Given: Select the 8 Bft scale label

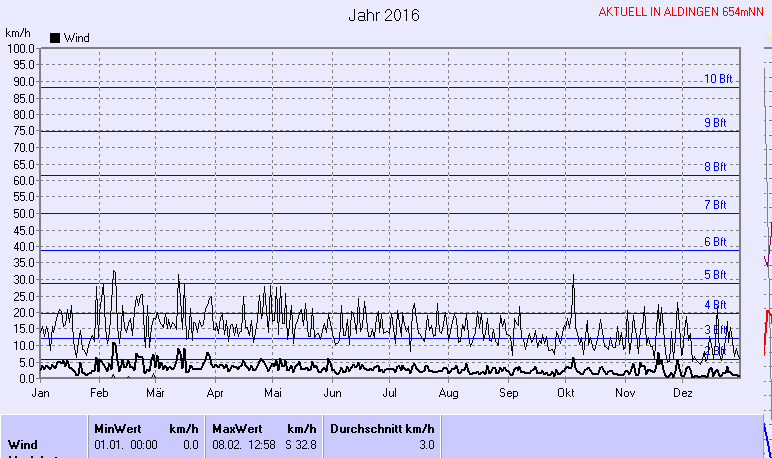Looking at the screenshot, I should (x=715, y=167).
